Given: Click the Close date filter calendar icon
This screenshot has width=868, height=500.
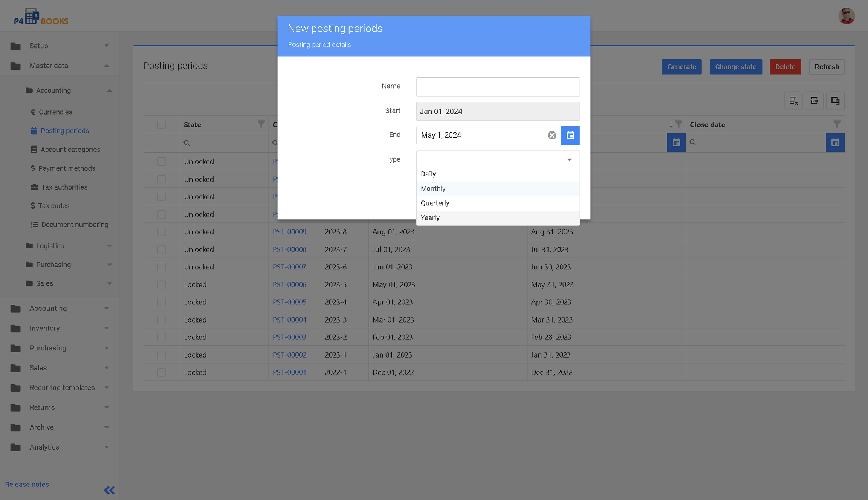Looking at the screenshot, I should tap(835, 142).
